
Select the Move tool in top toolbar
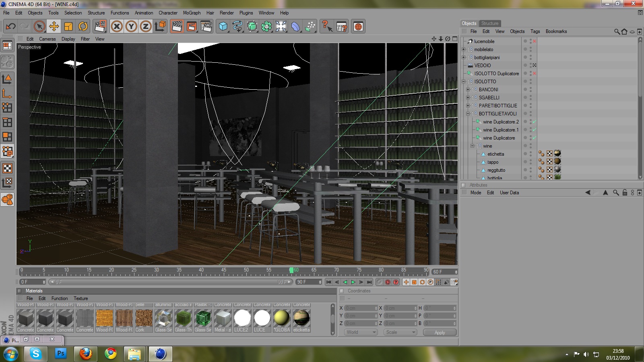54,27
